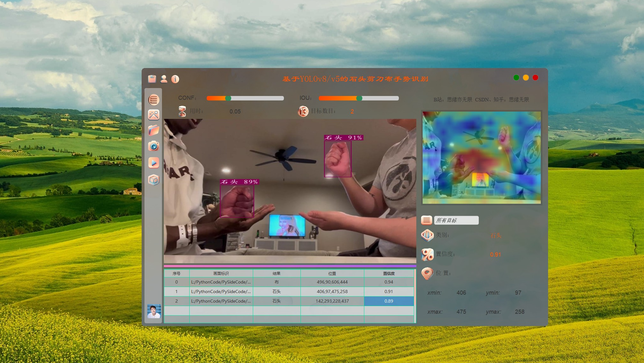Click the list icon beside 所有目标

pos(426,220)
